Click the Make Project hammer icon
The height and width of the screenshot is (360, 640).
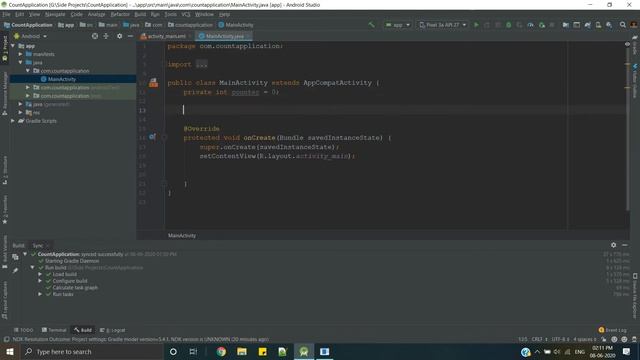click(x=371, y=25)
